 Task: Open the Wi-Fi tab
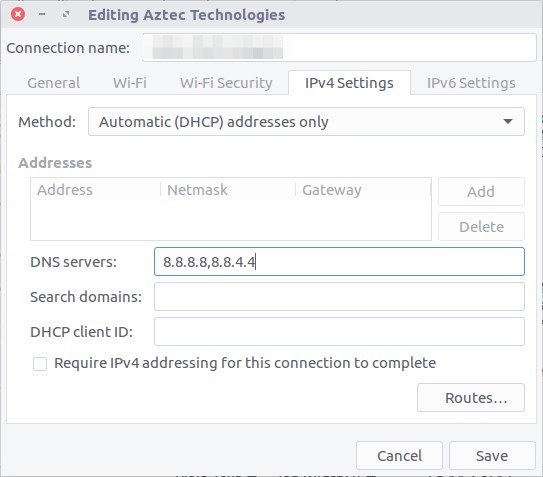[x=130, y=83]
